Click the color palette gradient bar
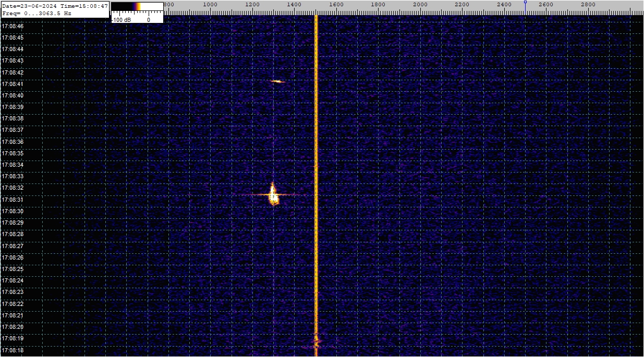 137,7
